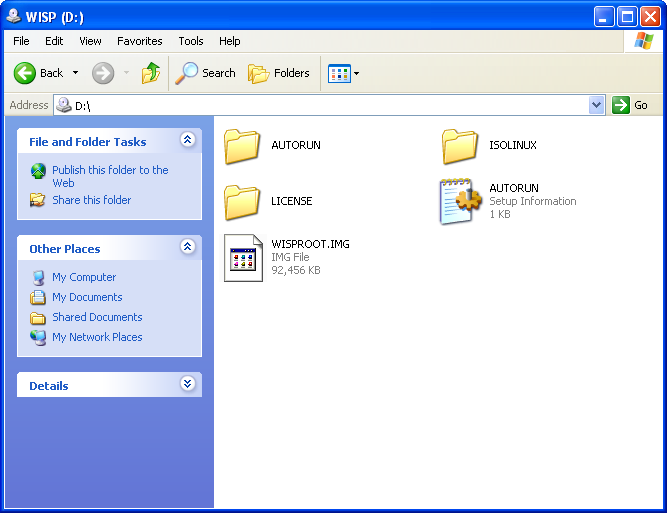Click the My Computer icon in sidebar
This screenshot has width=667, height=513.
38,278
